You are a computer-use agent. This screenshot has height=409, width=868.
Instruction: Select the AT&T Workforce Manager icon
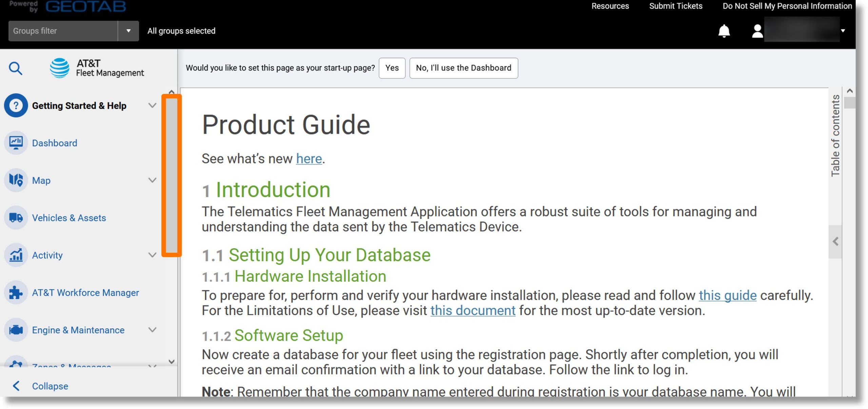[16, 292]
